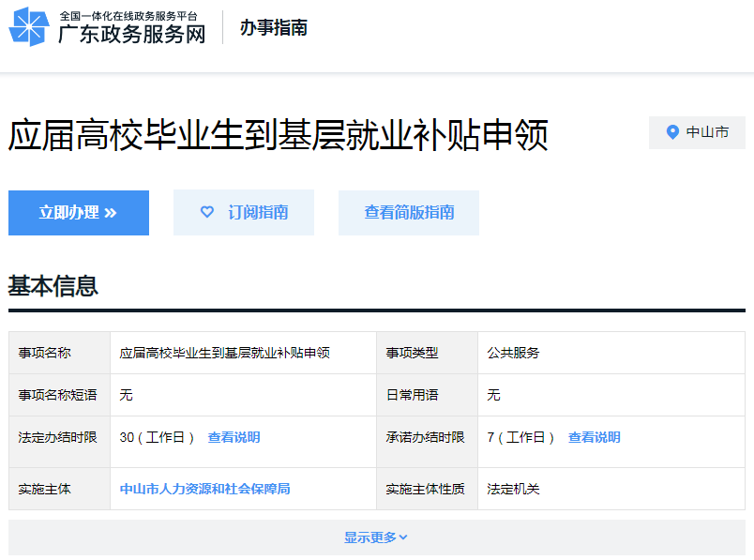Click the chevron icon next to 显示更多
The width and height of the screenshot is (754, 560).
pyautogui.click(x=403, y=537)
